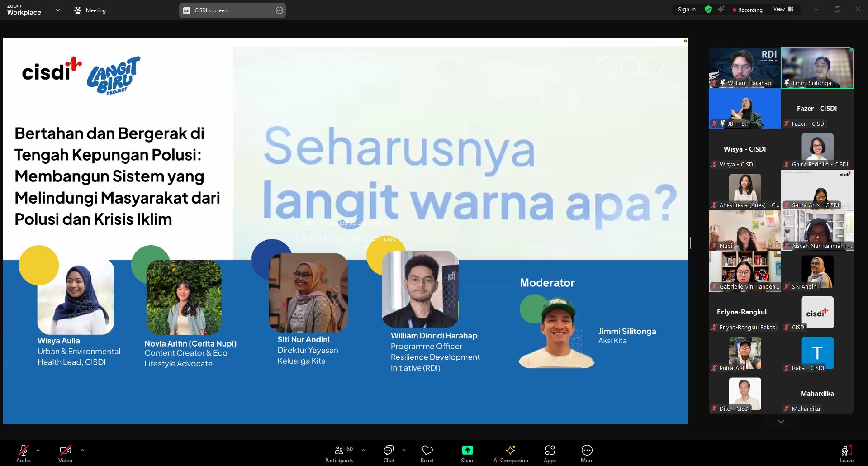Open the React heart icon
Viewport: 868px width, 466px height.
point(427,450)
